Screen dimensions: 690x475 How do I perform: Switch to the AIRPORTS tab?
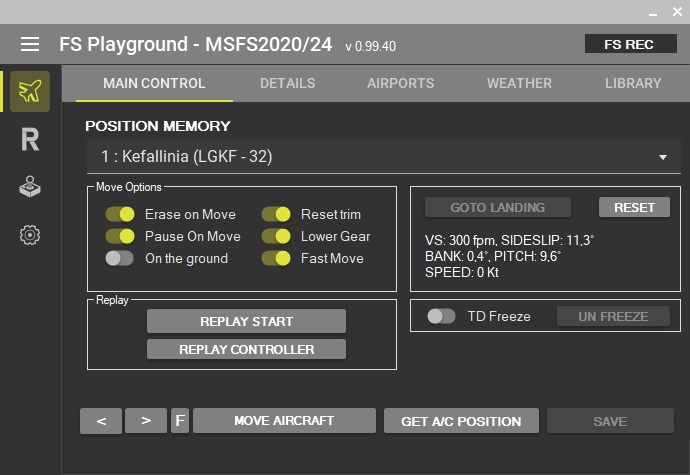[400, 83]
